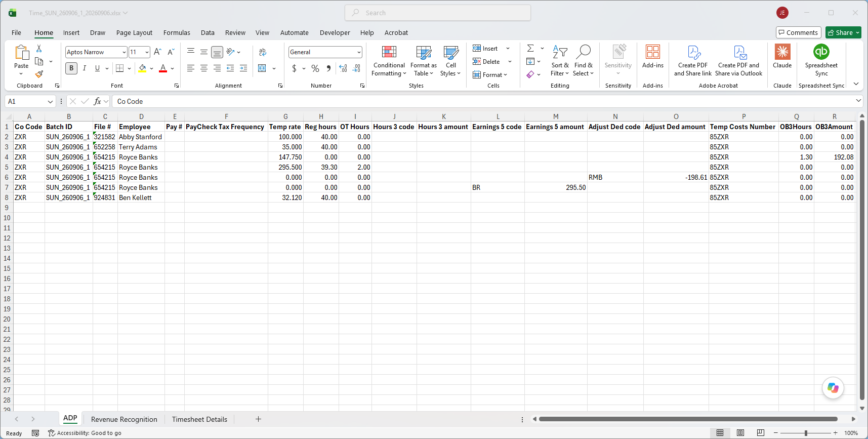Screen dimensions: 868x439
Task: Open the Conditional Formatting dropdown
Action: 389,60
